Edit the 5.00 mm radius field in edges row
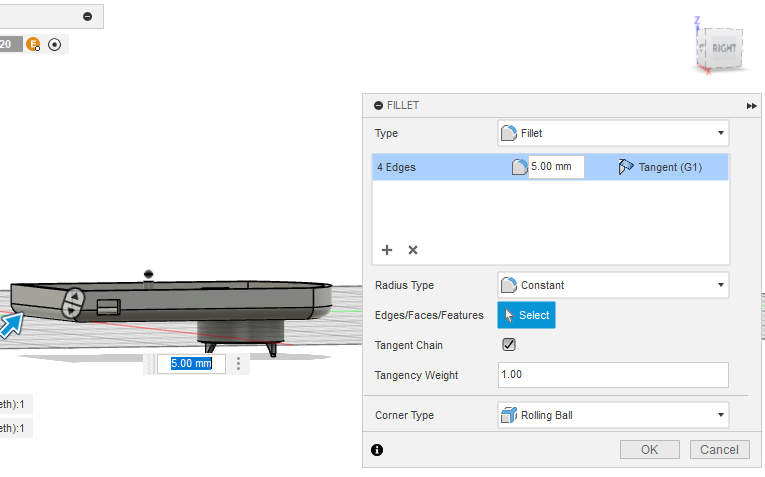Image resolution: width=765 pixels, height=477 pixels. pos(556,167)
